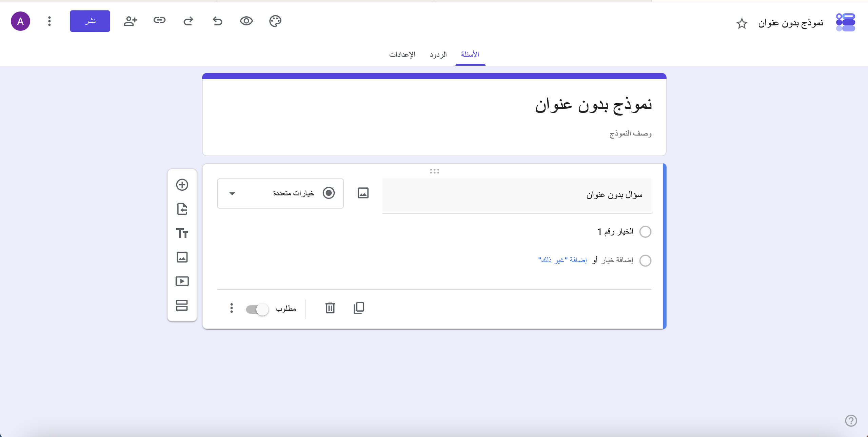Import questions from the sidebar

pos(182,209)
